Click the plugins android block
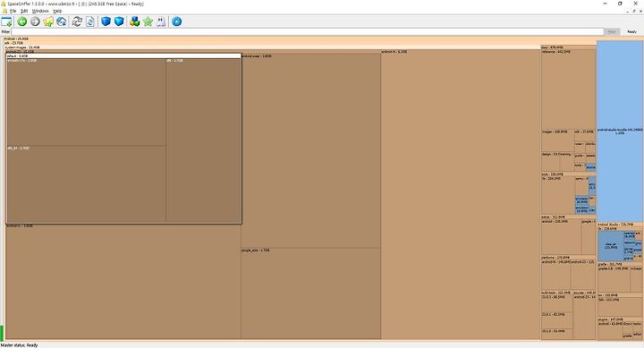The width and height of the screenshot is (644, 348). pyautogui.click(x=610, y=330)
